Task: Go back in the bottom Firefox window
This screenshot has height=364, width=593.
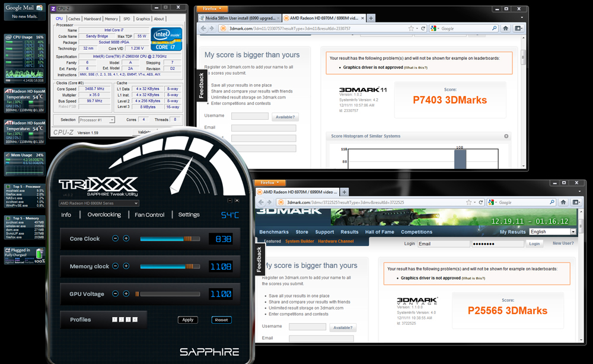Action: click(261, 202)
